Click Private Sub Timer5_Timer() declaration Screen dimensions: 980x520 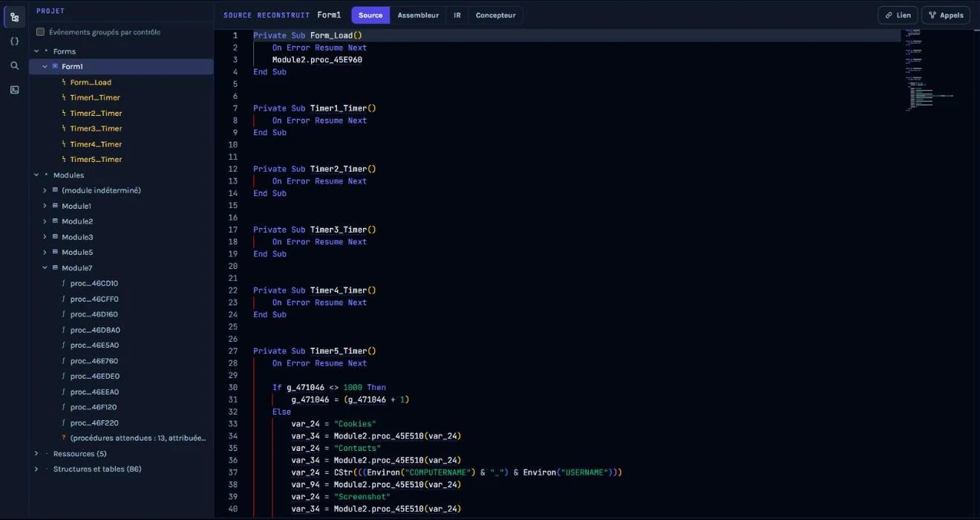click(315, 351)
